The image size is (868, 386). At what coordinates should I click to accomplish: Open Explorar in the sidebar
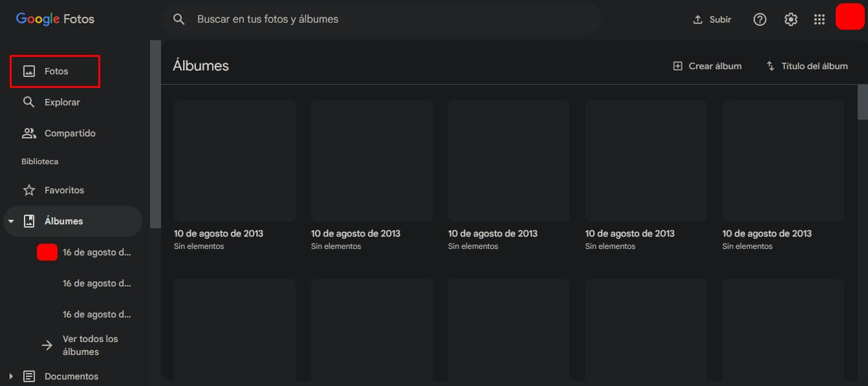72,102
